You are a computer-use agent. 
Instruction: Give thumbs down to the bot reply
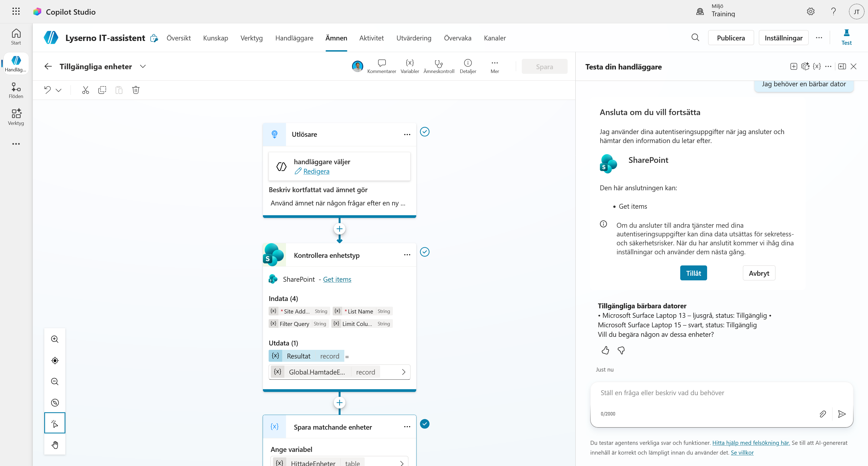click(x=621, y=350)
